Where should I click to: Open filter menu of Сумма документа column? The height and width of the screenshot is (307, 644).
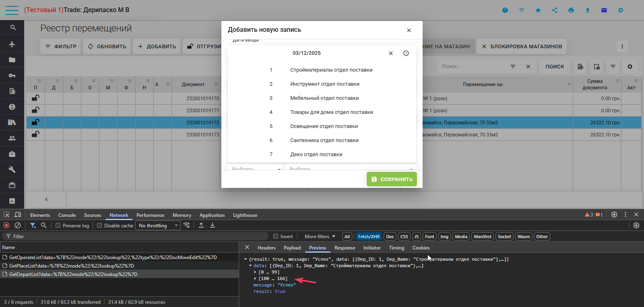pos(617,81)
